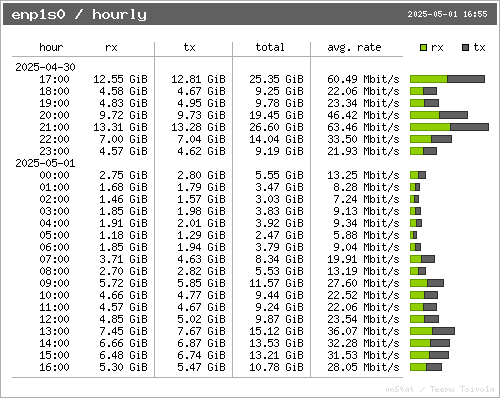Viewport: 500px width, 398px height.
Task: Click tx value 2.01 GiB
Action: point(201,223)
